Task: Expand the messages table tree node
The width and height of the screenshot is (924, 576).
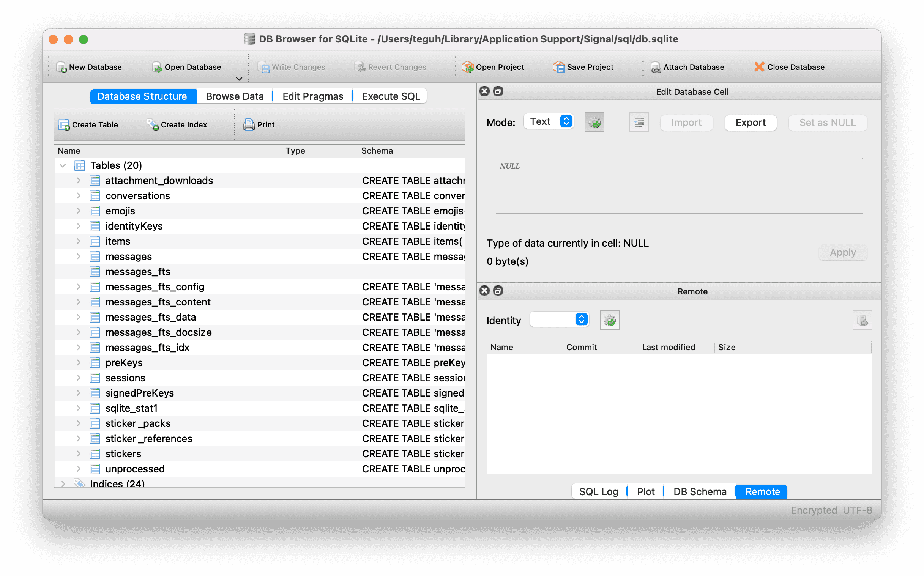Action: click(79, 257)
